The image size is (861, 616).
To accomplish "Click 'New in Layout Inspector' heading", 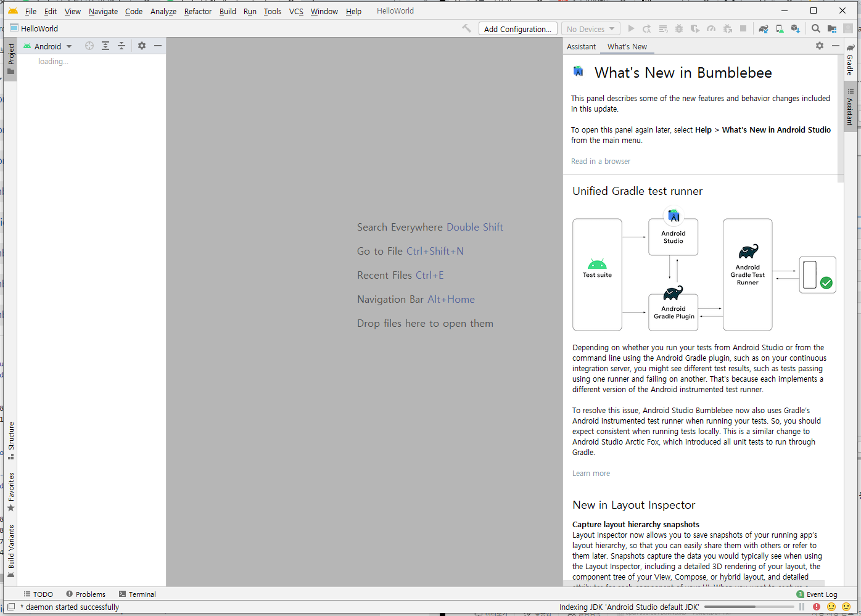I will point(633,505).
